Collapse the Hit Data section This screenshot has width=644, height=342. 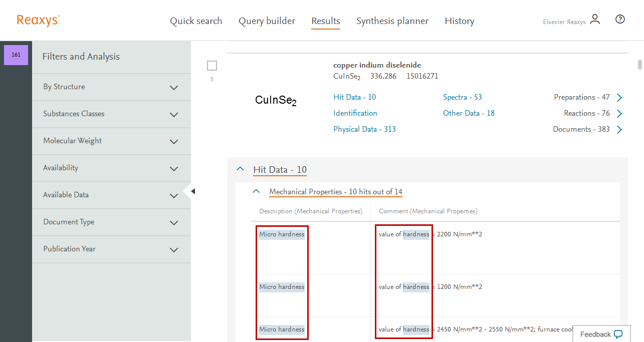pos(240,170)
